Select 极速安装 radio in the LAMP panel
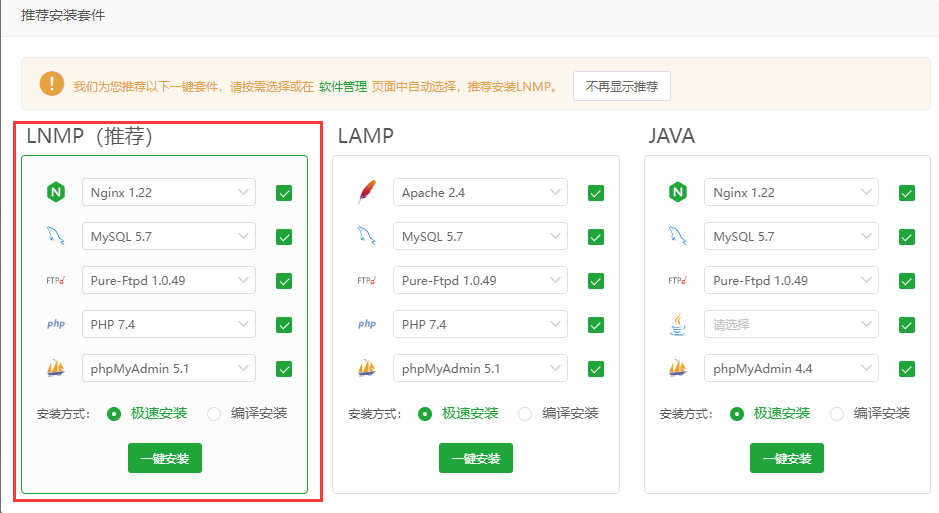Image resolution: width=939 pixels, height=513 pixels. point(425,414)
